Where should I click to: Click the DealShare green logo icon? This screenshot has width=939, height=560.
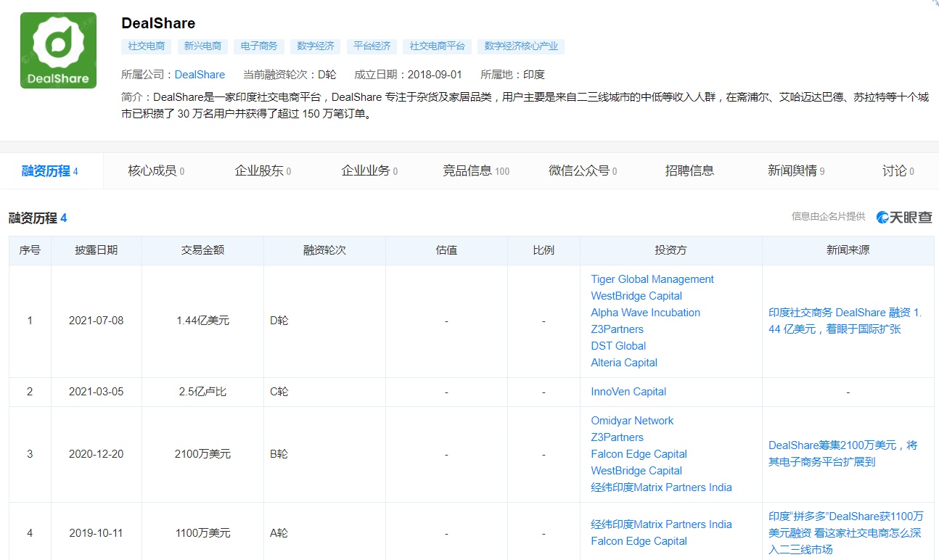click(x=58, y=50)
